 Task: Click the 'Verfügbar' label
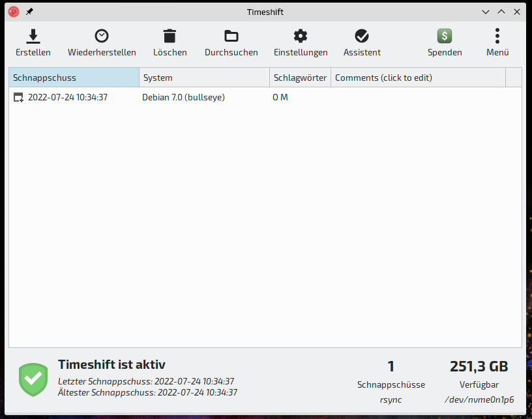pyautogui.click(x=479, y=384)
